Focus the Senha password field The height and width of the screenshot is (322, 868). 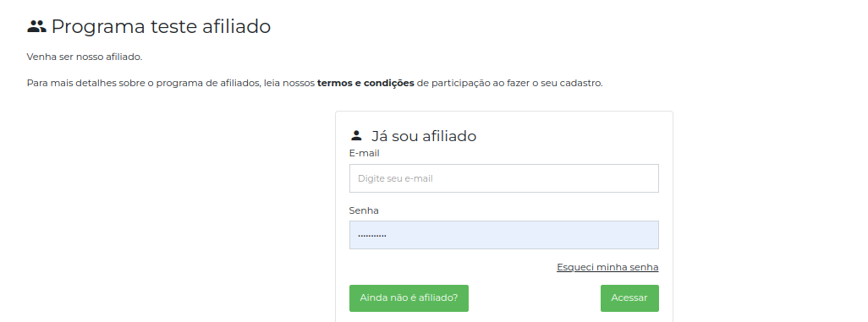click(503, 235)
